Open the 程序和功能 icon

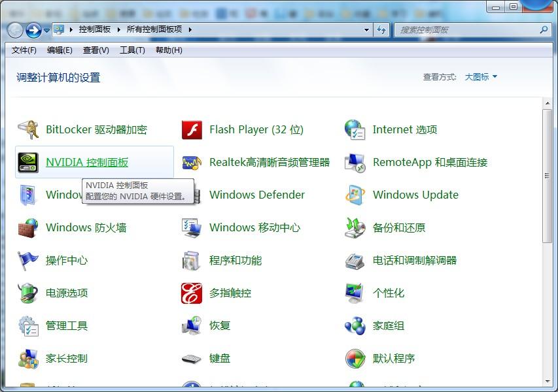point(192,261)
